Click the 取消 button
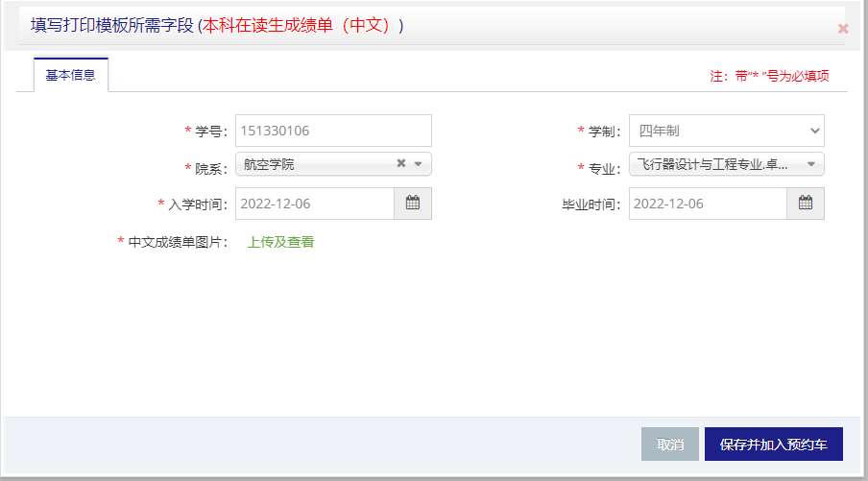 click(x=670, y=445)
